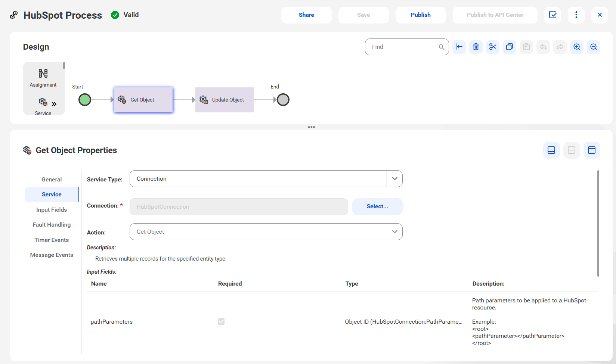616x364 pixels.
Task: Open the Action Get Object dropdown
Action: click(266, 232)
